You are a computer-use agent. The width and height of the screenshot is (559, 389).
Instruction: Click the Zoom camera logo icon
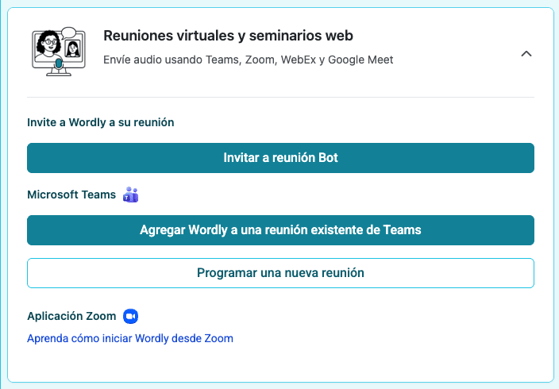pos(130,316)
